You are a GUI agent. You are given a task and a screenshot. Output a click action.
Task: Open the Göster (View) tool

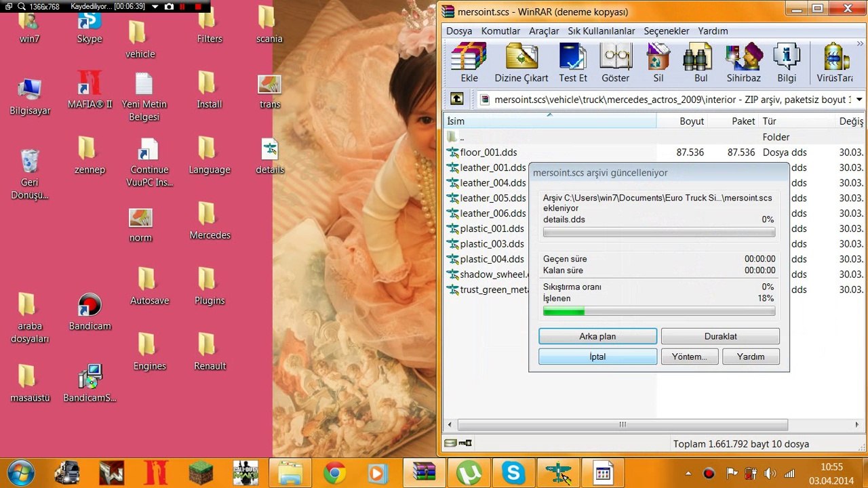(x=616, y=62)
